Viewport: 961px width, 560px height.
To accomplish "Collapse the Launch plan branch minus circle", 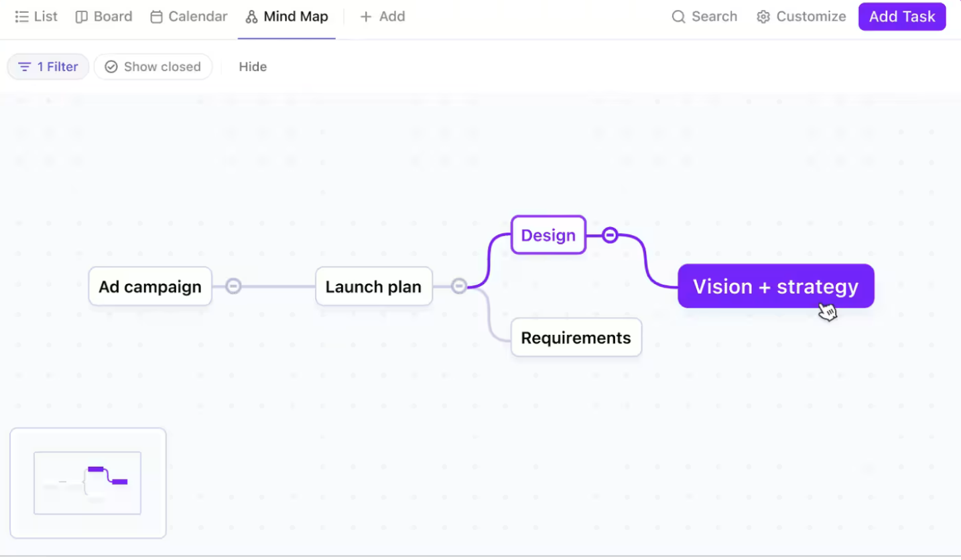I will (x=460, y=285).
